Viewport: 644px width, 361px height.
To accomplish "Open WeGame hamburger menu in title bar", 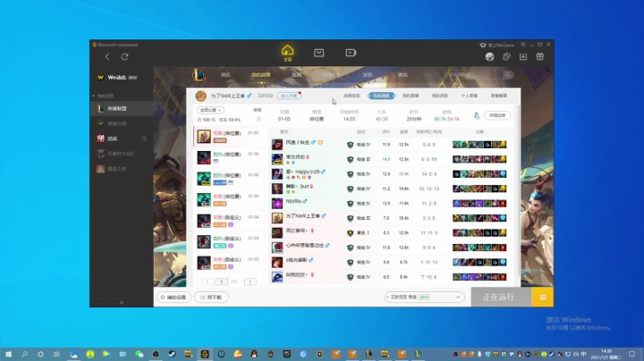I will pyautogui.click(x=523, y=45).
